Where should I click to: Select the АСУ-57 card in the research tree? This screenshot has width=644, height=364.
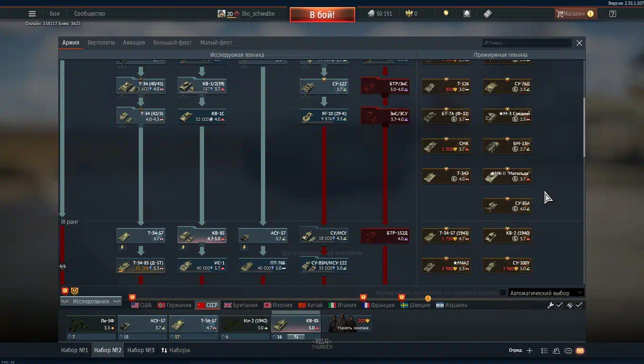click(x=263, y=236)
